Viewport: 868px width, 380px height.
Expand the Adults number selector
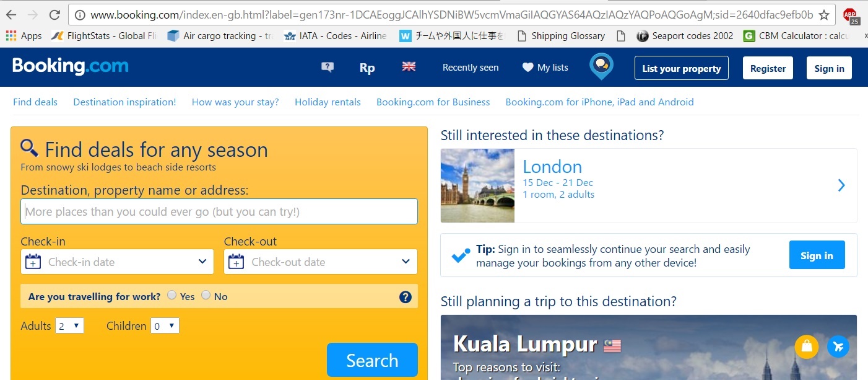(69, 325)
